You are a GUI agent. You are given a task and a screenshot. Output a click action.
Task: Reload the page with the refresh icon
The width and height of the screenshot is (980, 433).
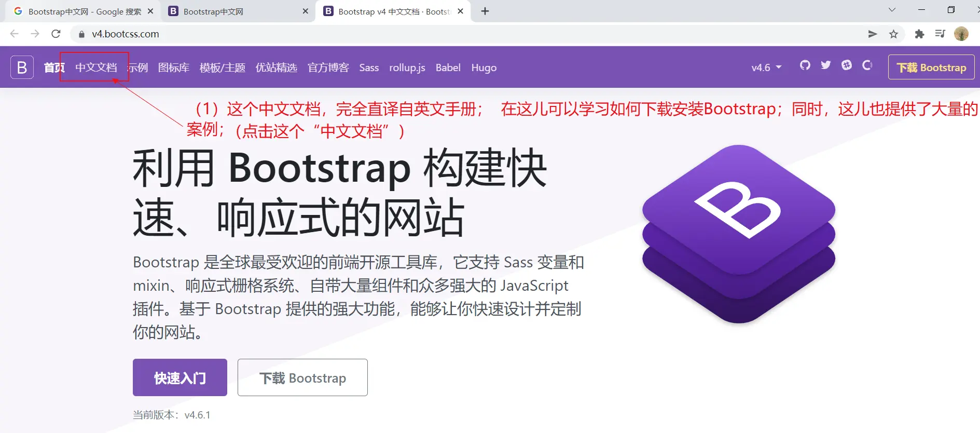click(x=56, y=34)
